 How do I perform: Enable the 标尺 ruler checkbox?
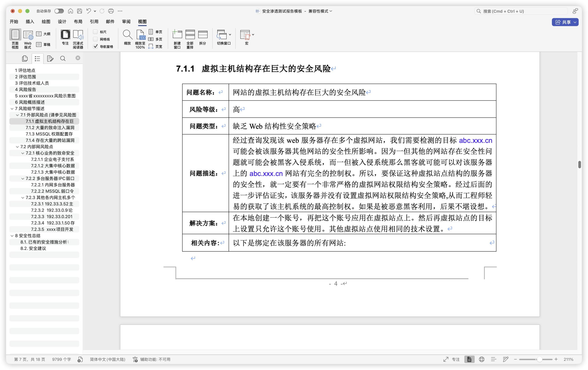pos(95,31)
